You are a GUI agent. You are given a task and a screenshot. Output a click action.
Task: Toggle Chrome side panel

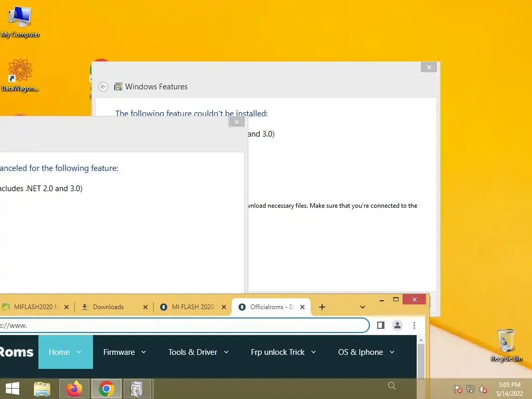(381, 325)
